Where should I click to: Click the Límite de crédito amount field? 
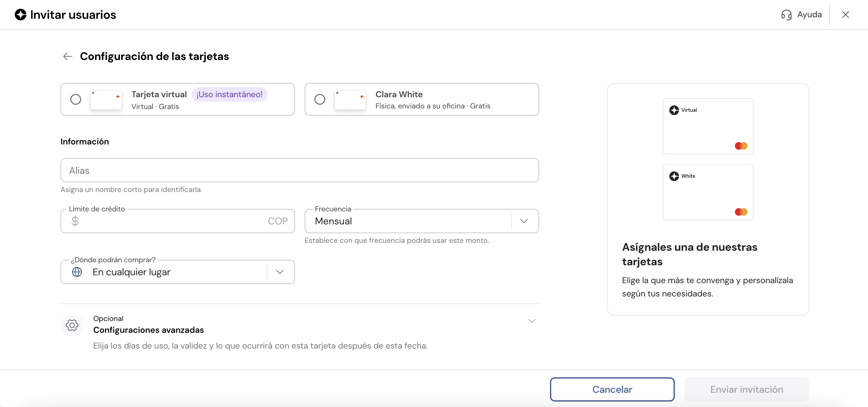pos(177,221)
